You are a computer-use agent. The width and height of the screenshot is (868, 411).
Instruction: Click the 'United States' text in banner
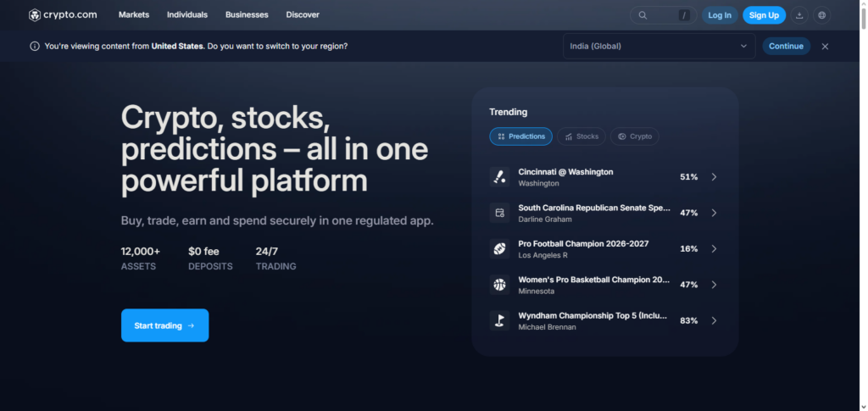click(177, 47)
